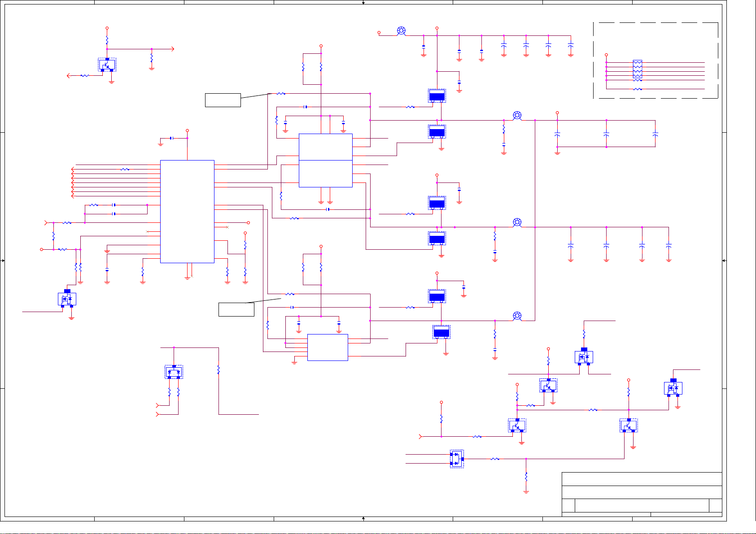
Task: Select the dual LED component above the two vertical resistors
Action: tap(174, 372)
